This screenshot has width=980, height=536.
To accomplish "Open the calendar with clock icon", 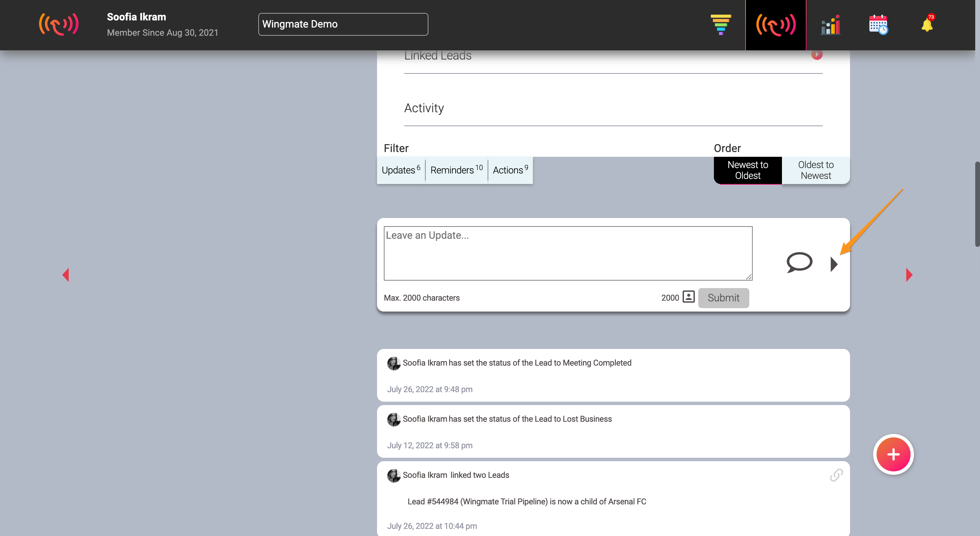I will click(878, 25).
